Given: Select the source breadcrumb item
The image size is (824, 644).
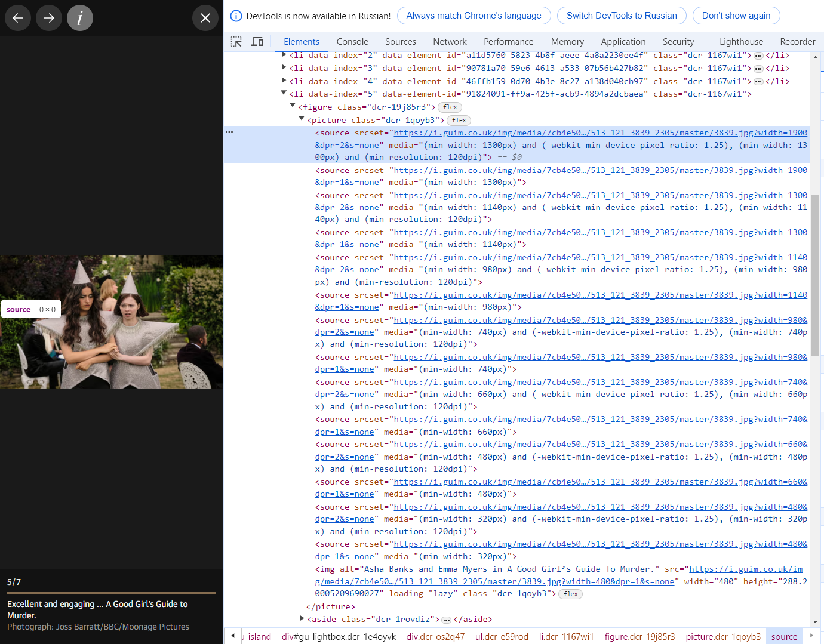Looking at the screenshot, I should pyautogui.click(x=784, y=637).
